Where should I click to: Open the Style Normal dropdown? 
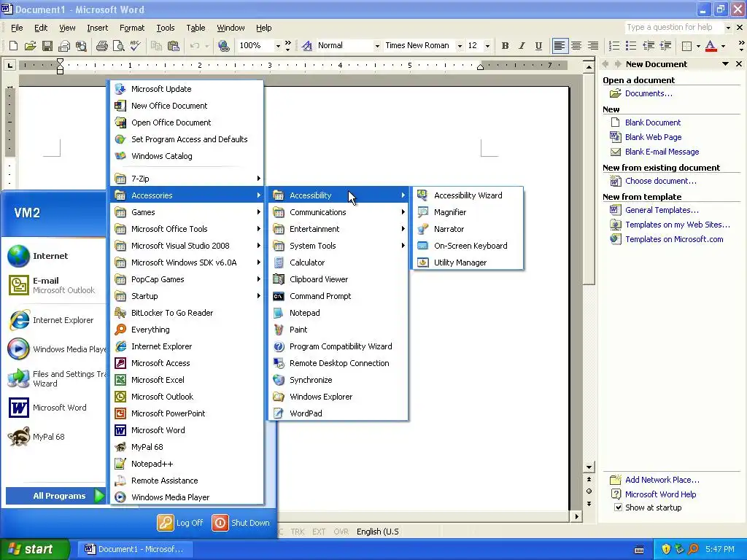pos(377,46)
